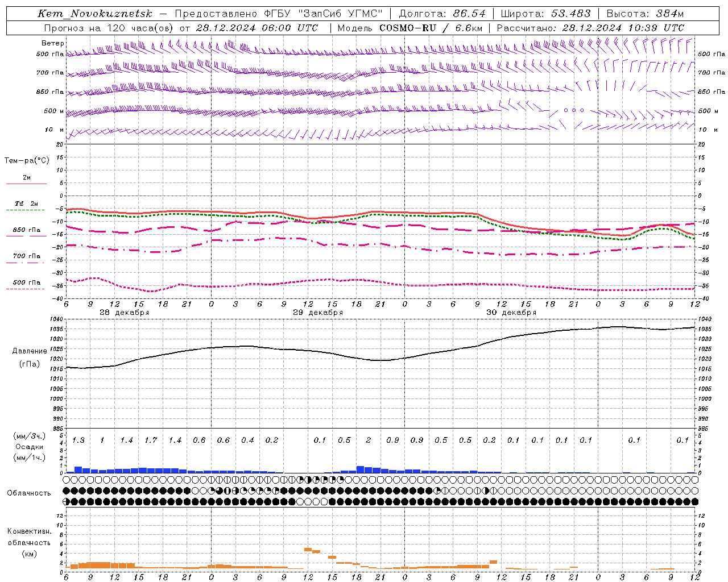Click the '1.7' precipitation value
The width and height of the screenshot is (728, 582).
click(151, 440)
